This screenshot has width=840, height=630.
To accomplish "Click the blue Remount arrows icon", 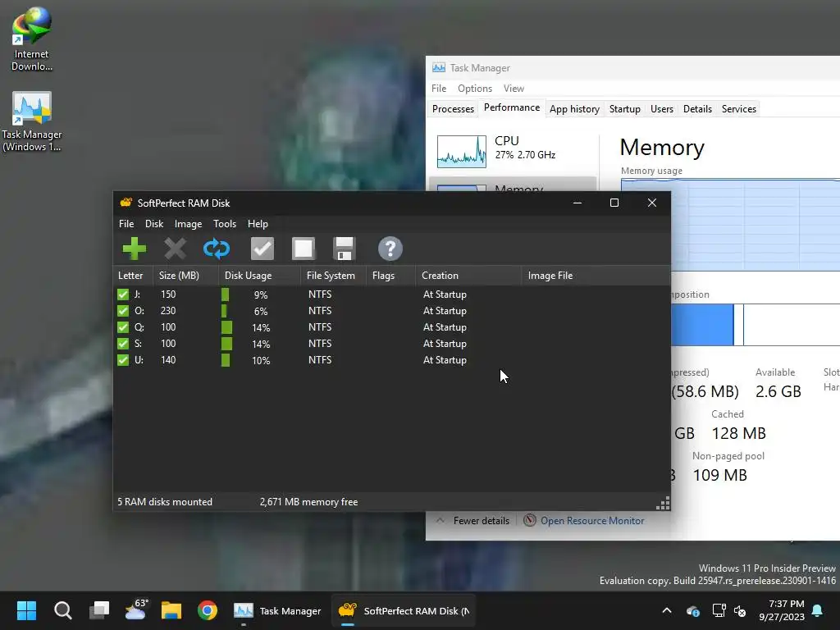I will pos(217,249).
